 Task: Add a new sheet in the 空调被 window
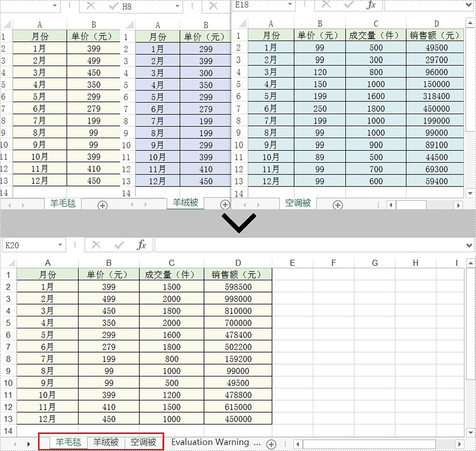338,205
